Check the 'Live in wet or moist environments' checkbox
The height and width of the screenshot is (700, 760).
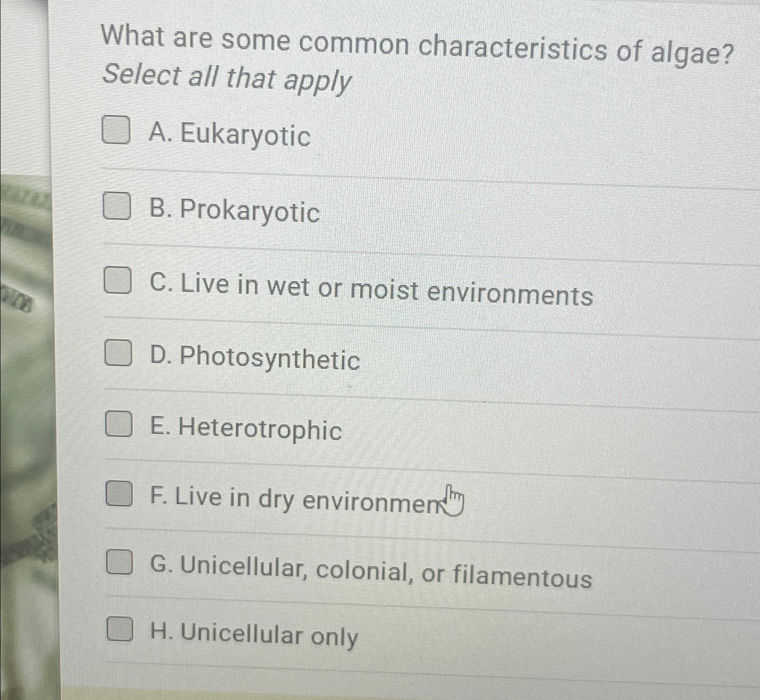[x=118, y=285]
